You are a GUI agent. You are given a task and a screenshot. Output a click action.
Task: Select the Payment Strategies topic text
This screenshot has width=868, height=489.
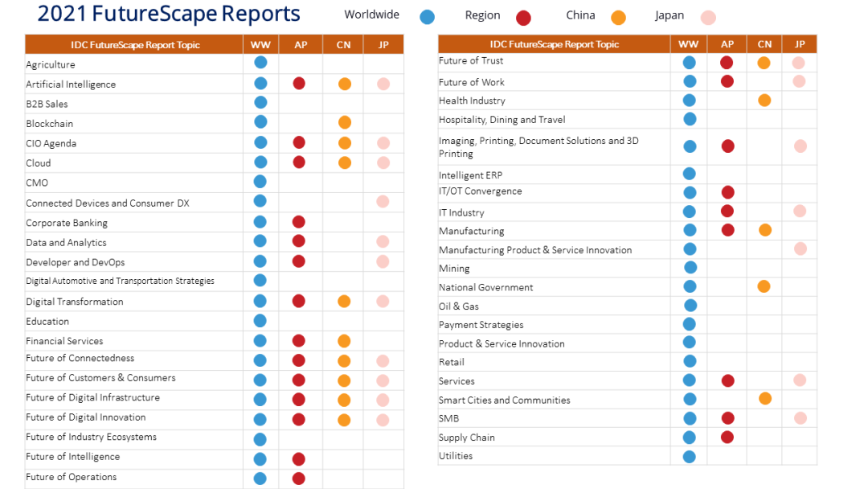coord(481,325)
